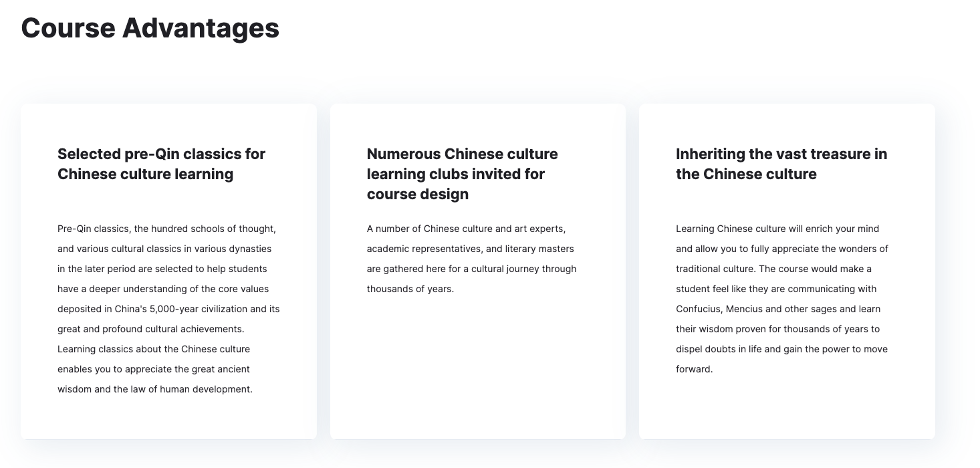
Task: Click "wisdom and the law of human development." line
Action: [x=154, y=389]
